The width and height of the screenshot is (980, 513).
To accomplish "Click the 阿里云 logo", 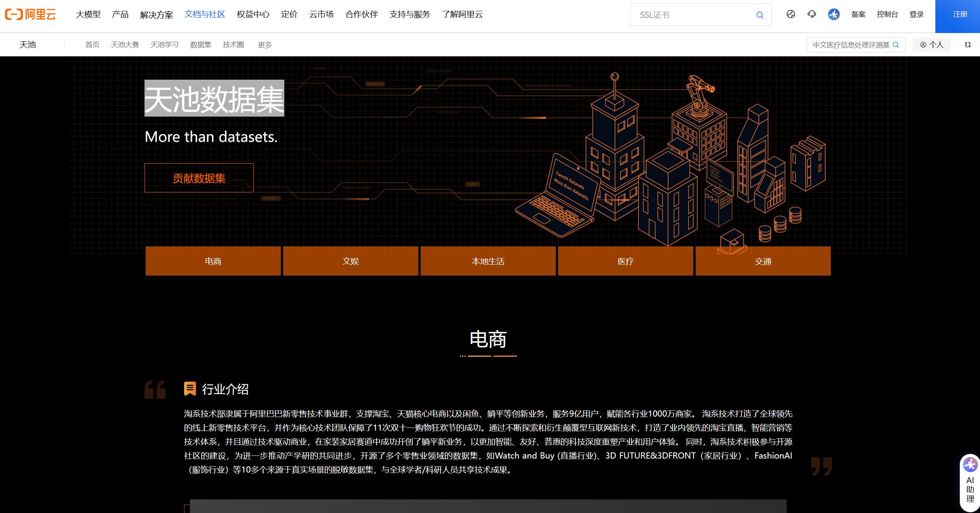I will 30,15.
